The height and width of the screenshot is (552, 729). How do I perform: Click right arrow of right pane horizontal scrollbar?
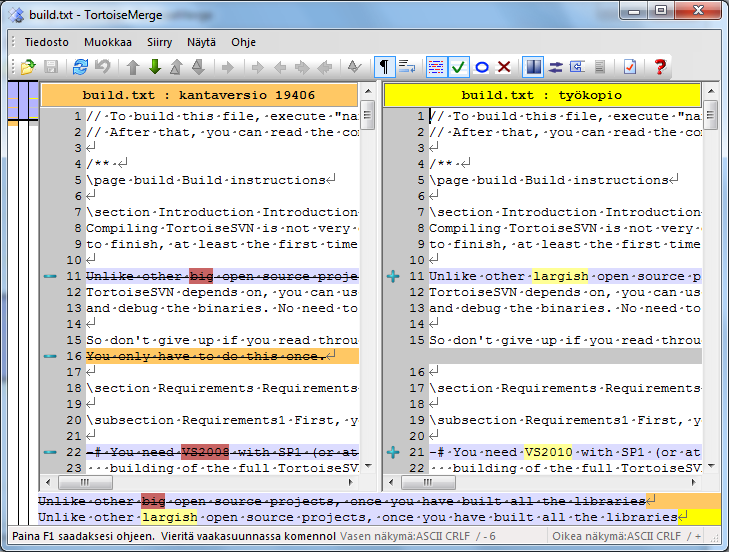click(x=694, y=483)
